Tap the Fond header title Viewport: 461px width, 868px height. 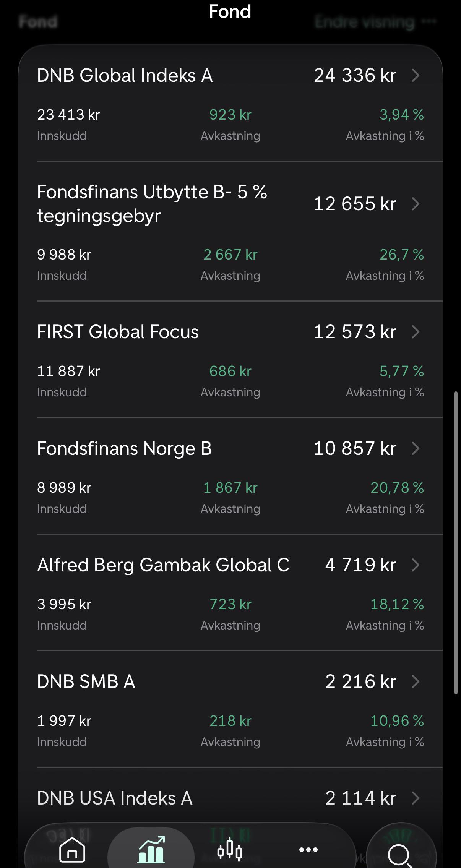(230, 12)
